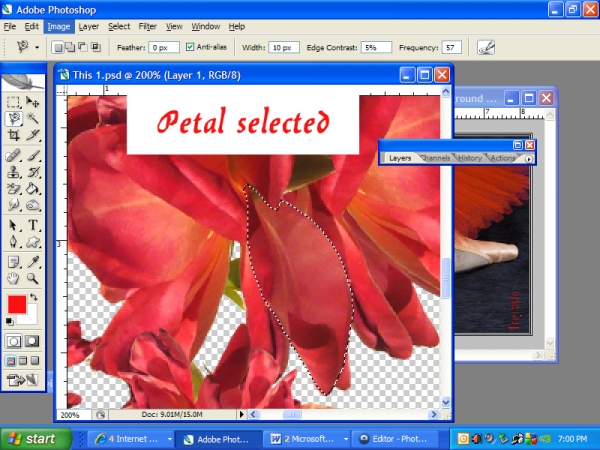Screen dimensions: 600x450
Task: Click the white background color swatch
Action: tap(31, 317)
